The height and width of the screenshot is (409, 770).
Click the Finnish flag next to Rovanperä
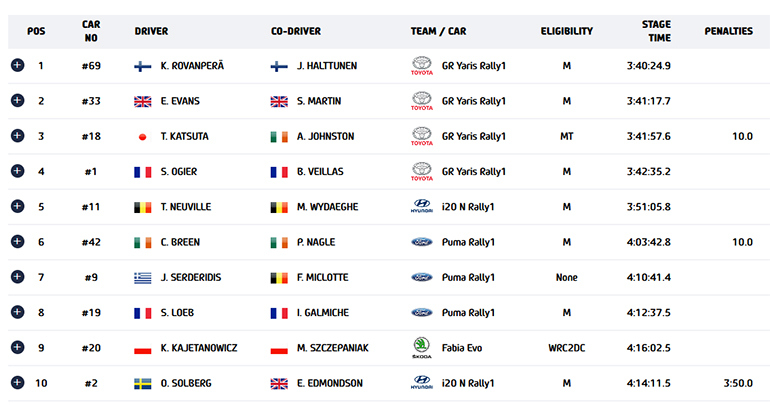142,66
